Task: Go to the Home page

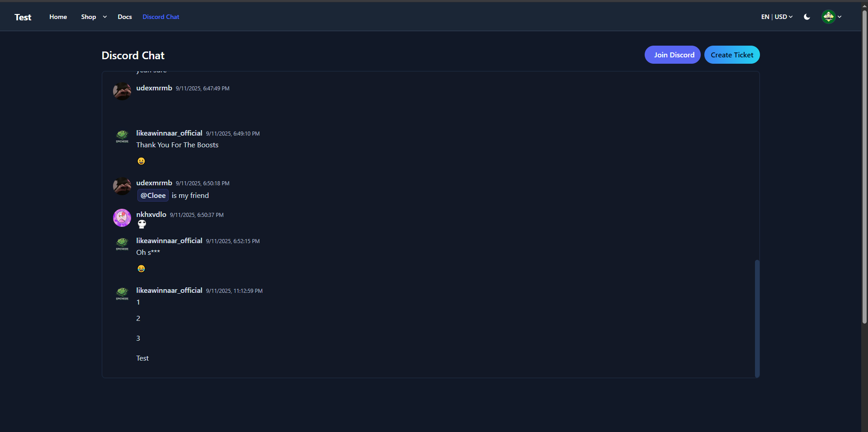Action: tap(58, 17)
